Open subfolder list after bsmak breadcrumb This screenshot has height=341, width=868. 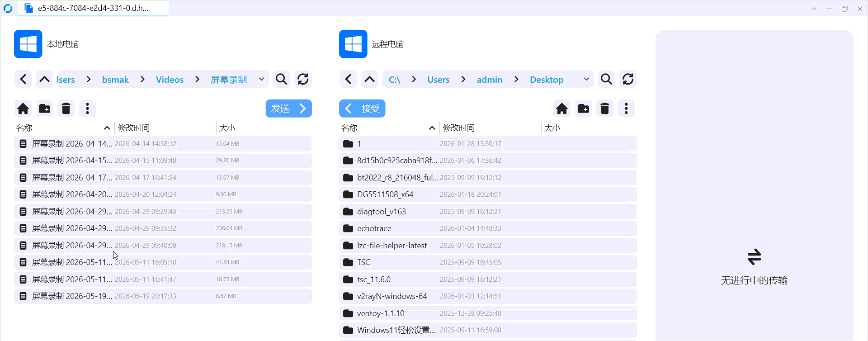[x=142, y=80]
